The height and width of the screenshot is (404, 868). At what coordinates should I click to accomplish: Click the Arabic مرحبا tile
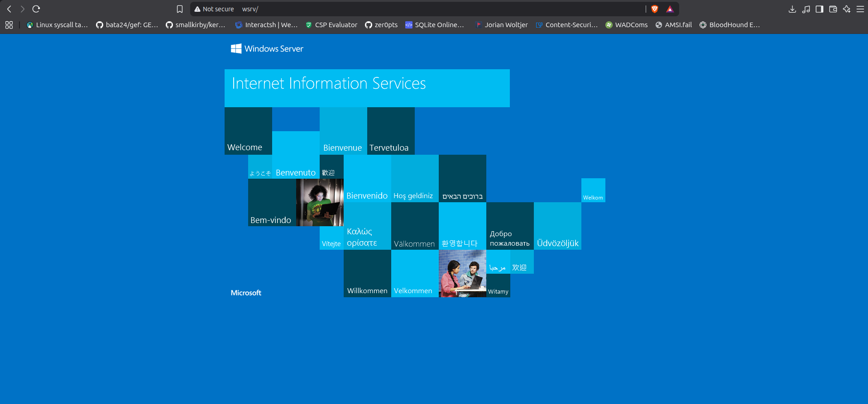tap(498, 261)
